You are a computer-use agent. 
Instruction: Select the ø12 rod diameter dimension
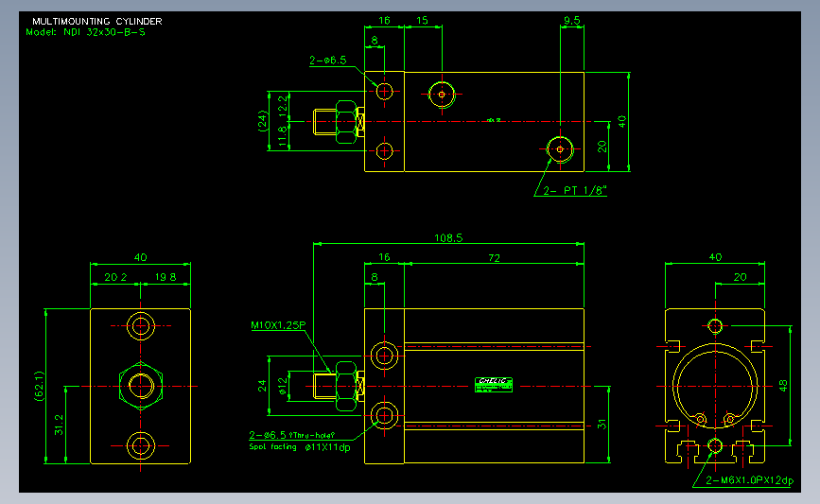[x=283, y=386]
